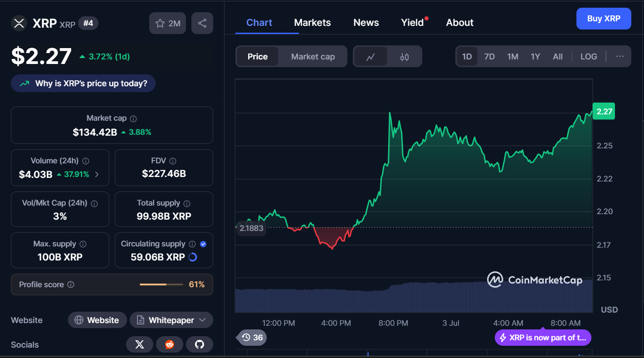The image size is (644, 358).
Task: Click the #4 rank badge
Action: coord(88,23)
